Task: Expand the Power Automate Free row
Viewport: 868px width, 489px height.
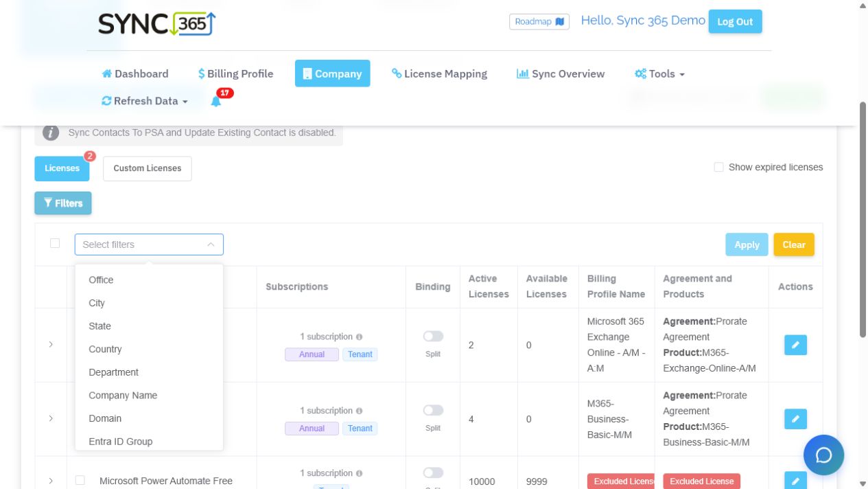Action: (x=51, y=481)
